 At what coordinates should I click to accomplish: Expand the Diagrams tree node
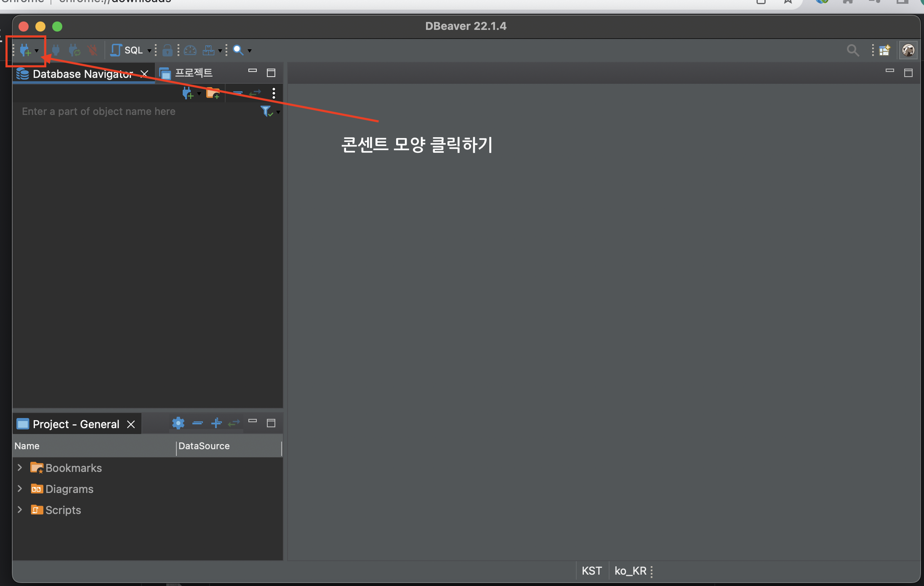pos(20,489)
